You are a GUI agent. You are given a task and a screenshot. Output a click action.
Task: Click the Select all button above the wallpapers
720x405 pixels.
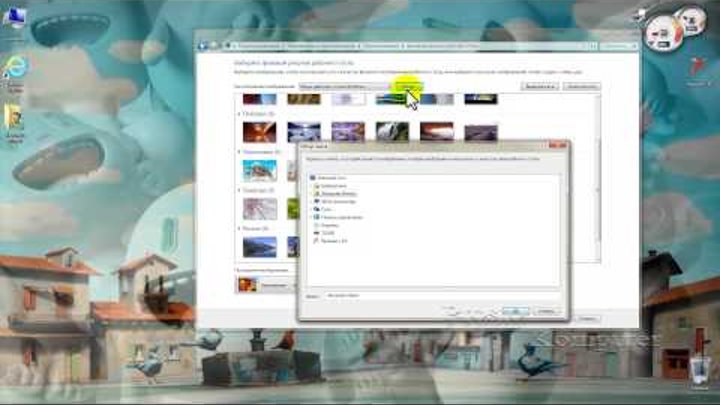539,88
